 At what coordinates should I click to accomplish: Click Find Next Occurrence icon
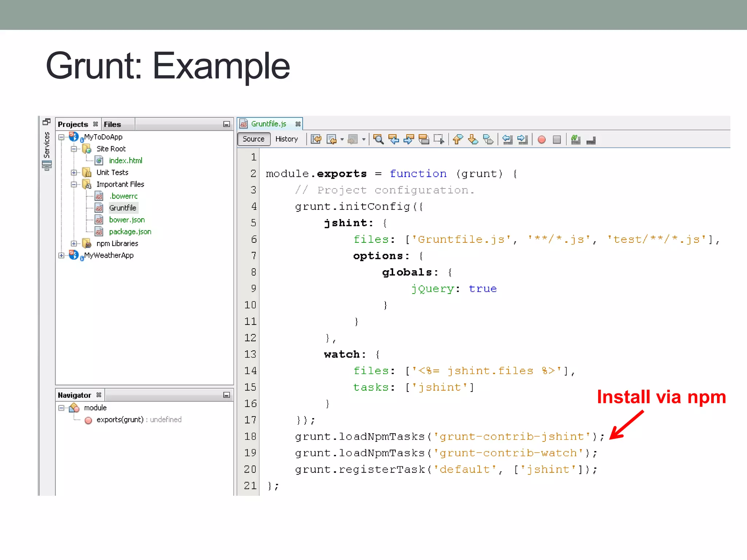tap(409, 139)
